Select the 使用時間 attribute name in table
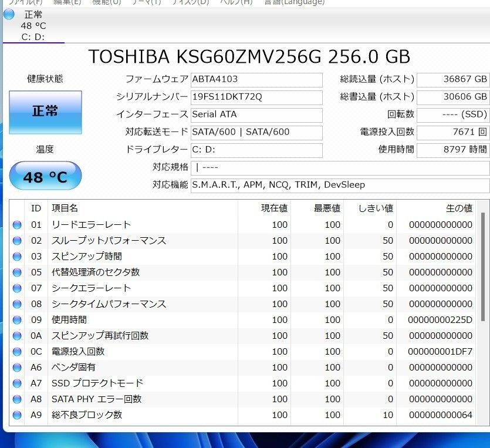 69,320
